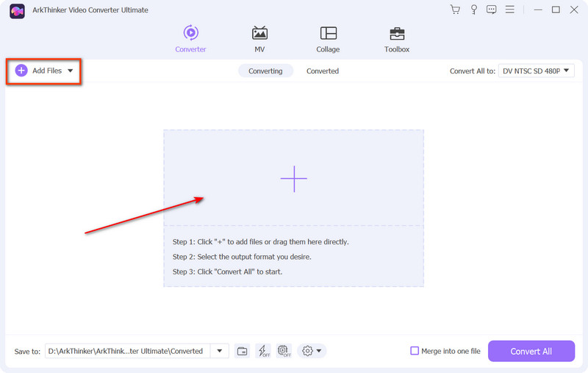Toggle the lightning high-speed conversion icon
Viewport: 588px width, 373px height.
(263, 351)
